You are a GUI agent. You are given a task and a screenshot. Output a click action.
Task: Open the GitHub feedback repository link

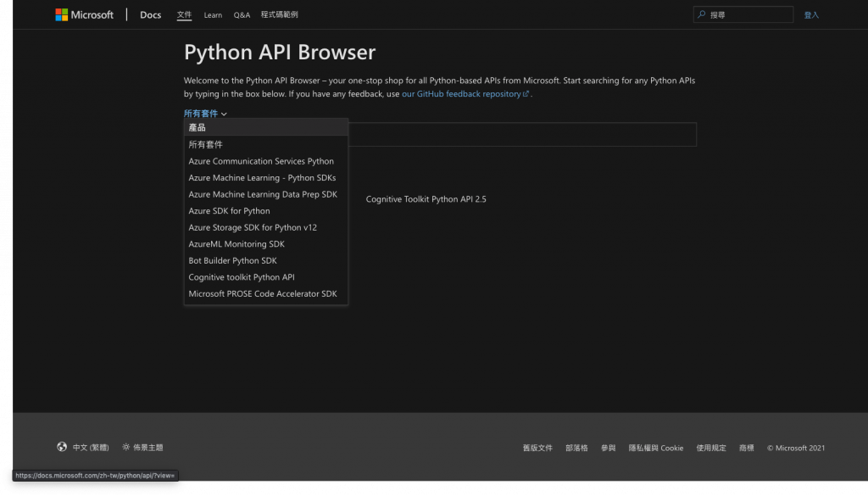tap(465, 94)
